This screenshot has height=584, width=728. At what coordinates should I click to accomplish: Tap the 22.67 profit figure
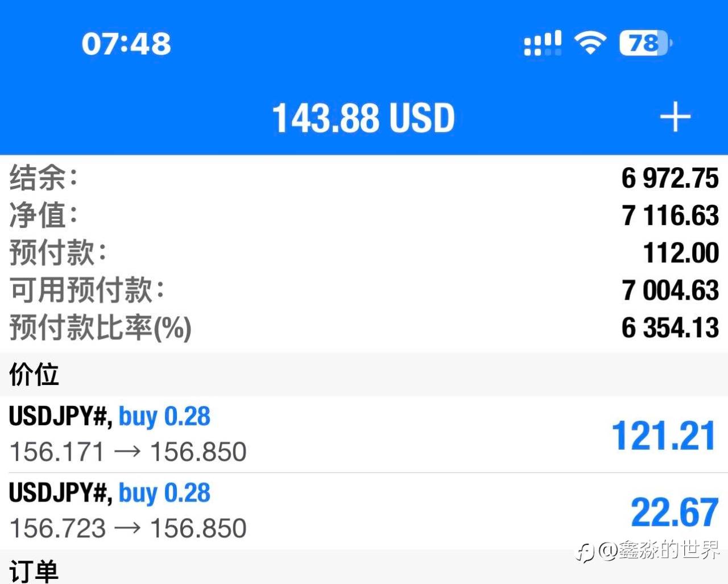(674, 512)
